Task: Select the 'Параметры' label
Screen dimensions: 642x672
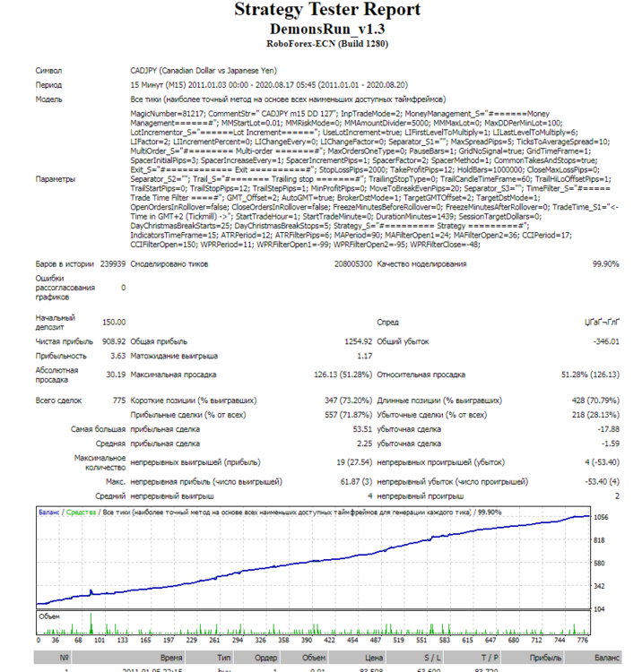Action: (x=56, y=179)
